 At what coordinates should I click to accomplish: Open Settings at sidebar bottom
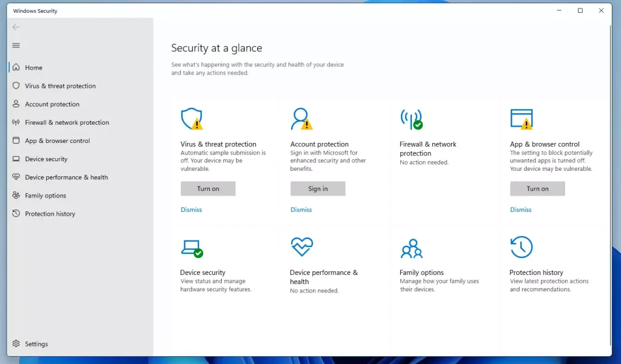click(x=36, y=344)
